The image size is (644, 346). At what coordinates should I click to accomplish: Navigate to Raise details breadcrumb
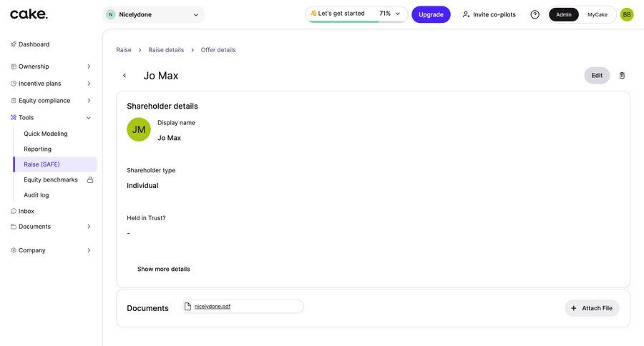166,50
